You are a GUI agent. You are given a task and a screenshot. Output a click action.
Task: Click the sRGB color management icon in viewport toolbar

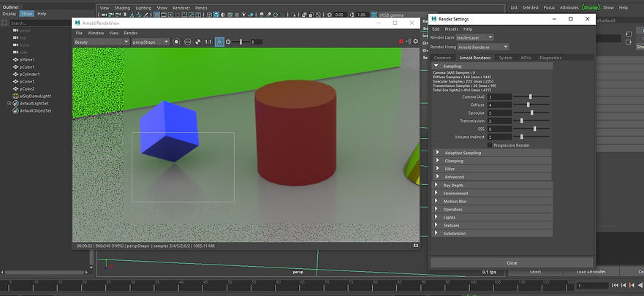[x=374, y=15]
